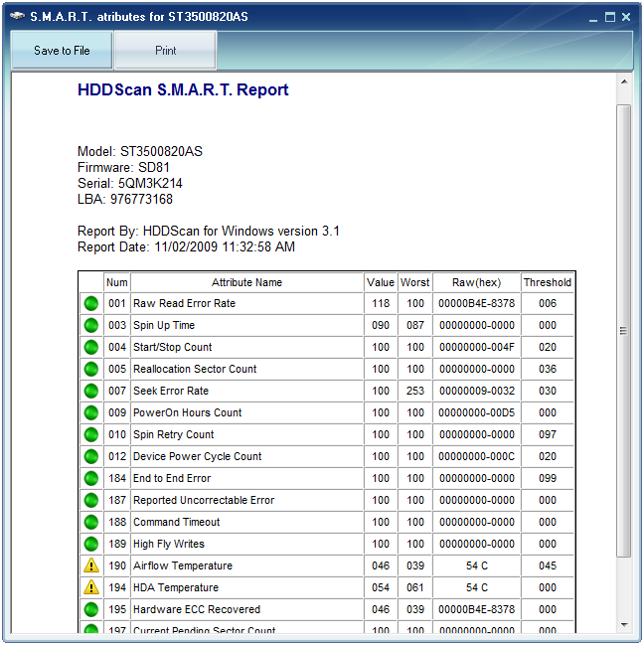Click the Num column header
Screen dimensions: 644x645
click(117, 282)
